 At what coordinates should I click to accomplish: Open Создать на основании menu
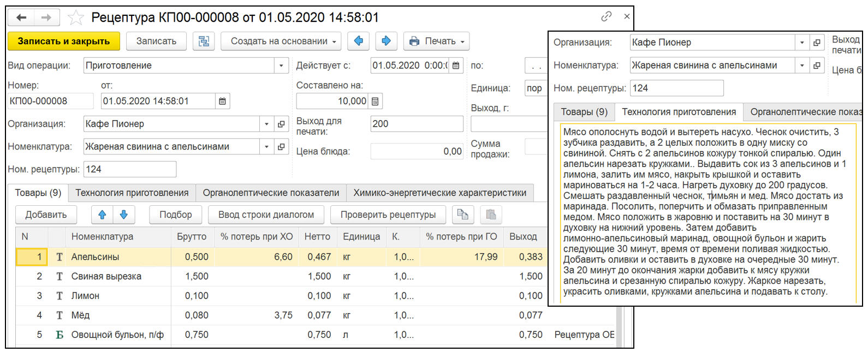point(281,41)
